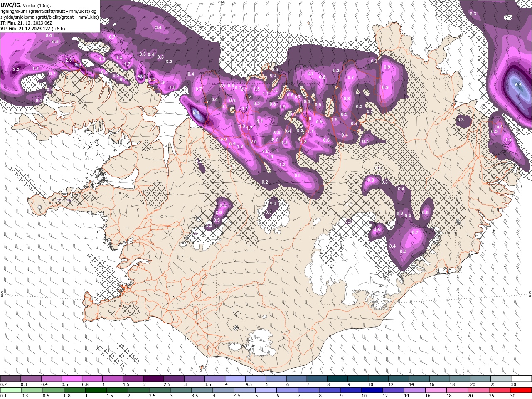This screenshot has height=399, width=532.
Task: Pick the darkest purple 2–2.5 swatch, upper legend
Action: 153,379
